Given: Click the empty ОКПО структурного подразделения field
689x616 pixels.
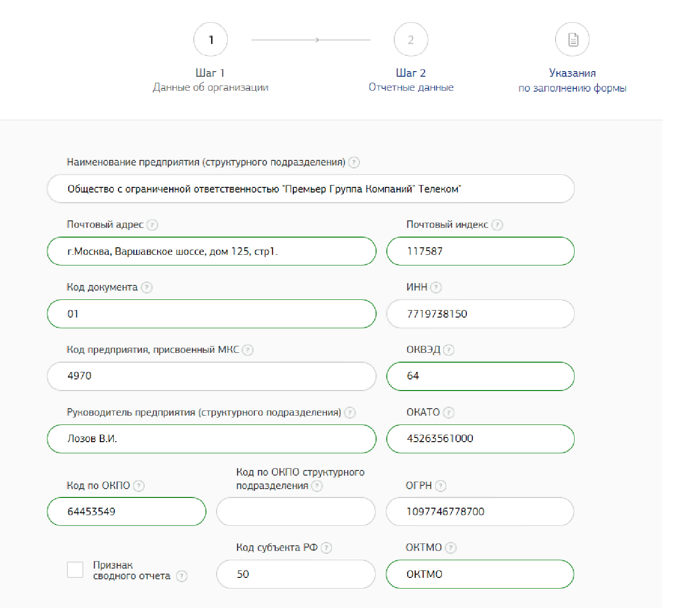Looking at the screenshot, I should [296, 511].
